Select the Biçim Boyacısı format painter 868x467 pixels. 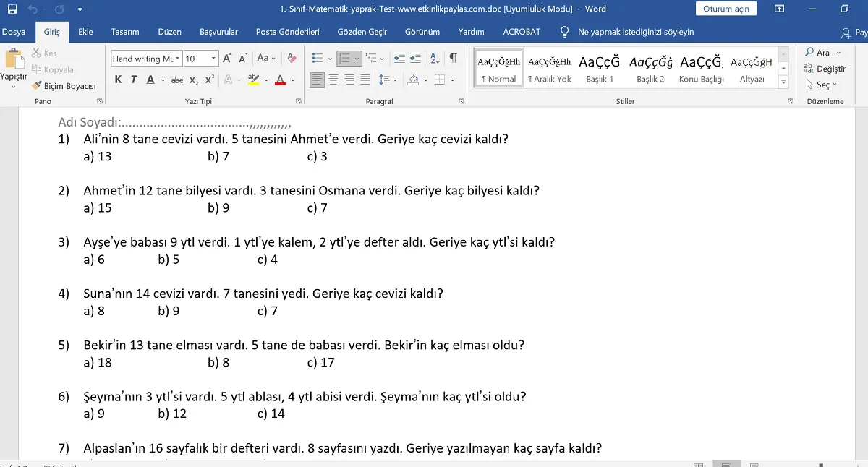click(64, 85)
